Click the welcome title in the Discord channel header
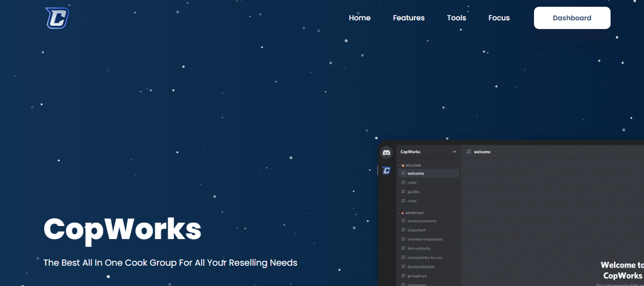The width and height of the screenshot is (644, 286). click(482, 152)
